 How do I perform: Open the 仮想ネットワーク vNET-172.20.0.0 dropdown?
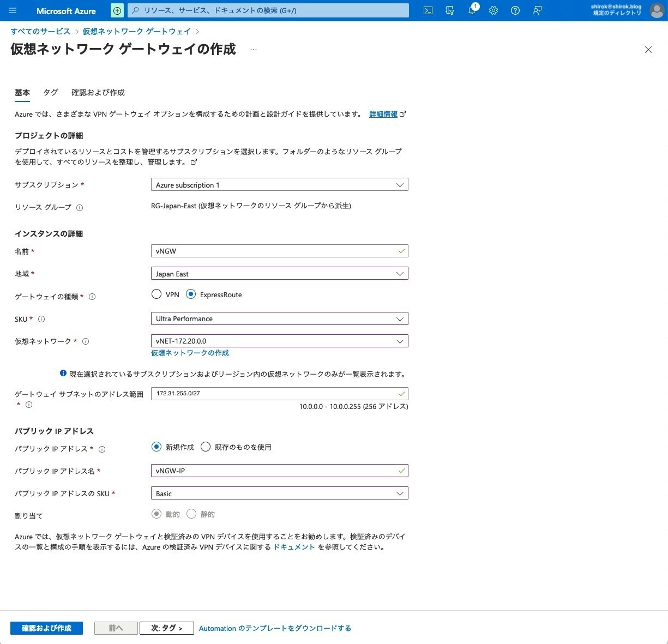pyautogui.click(x=279, y=341)
